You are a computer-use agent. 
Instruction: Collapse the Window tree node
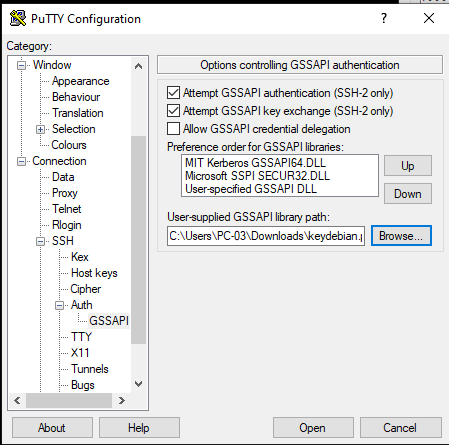point(21,65)
